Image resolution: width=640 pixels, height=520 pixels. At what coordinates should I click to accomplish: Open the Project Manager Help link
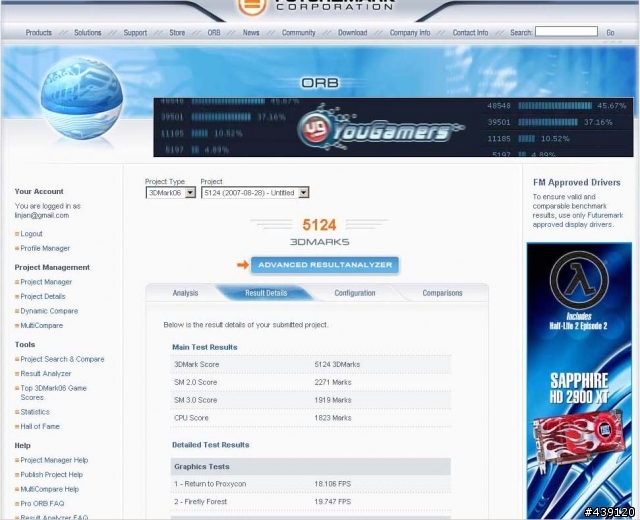(54, 460)
